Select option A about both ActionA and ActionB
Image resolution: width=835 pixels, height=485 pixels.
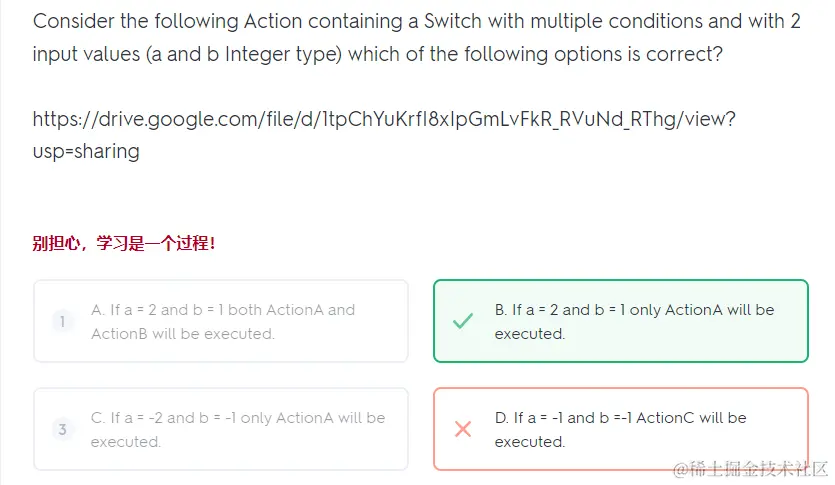[221, 321]
